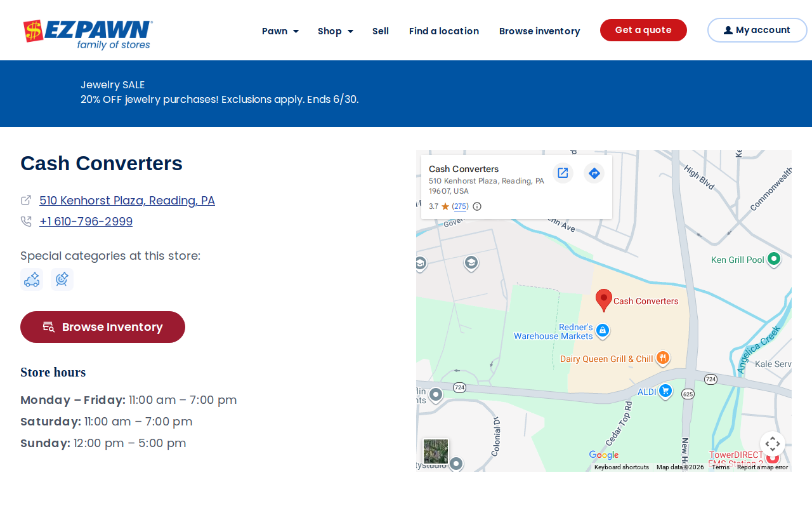The width and height of the screenshot is (812, 508).
Task: Click the red Cash Converters map pin
Action: point(604,300)
